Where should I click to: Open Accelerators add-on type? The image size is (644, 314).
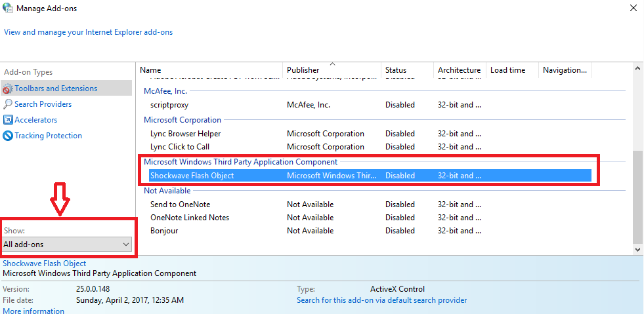[x=35, y=120]
